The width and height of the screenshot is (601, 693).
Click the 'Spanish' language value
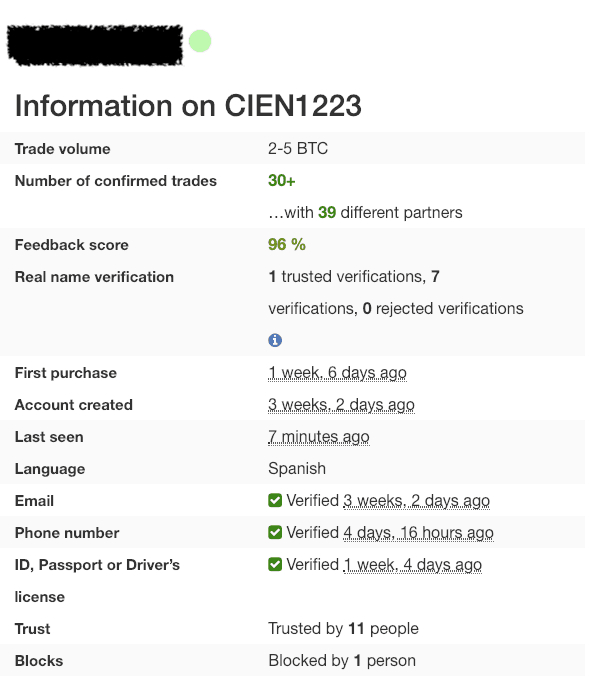point(297,468)
